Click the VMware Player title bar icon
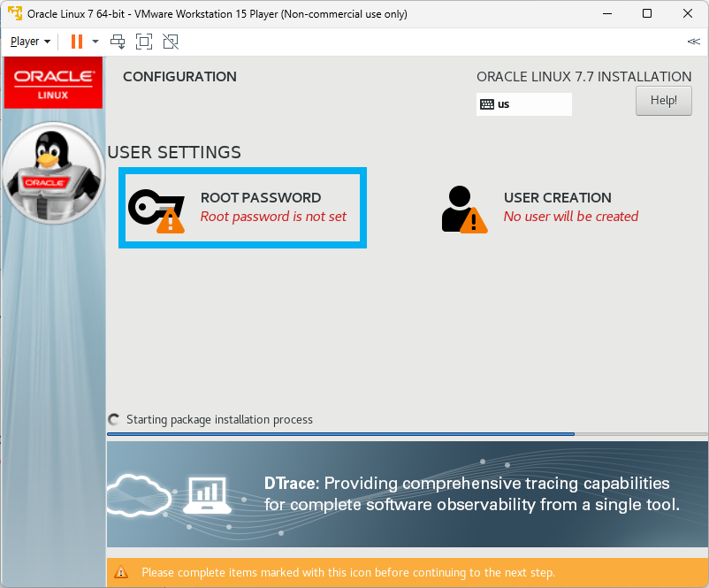The height and width of the screenshot is (588, 709). point(15,13)
